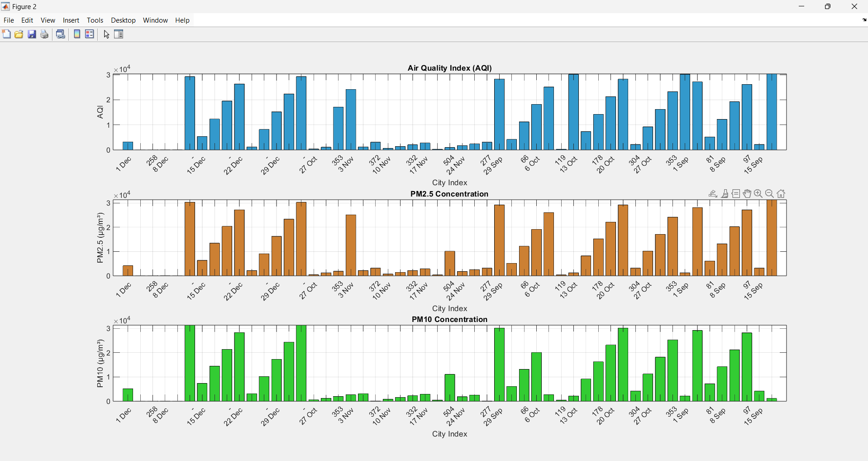This screenshot has width=868, height=461.
Task: Enable data tips on the axes toolbar
Action: click(736, 194)
